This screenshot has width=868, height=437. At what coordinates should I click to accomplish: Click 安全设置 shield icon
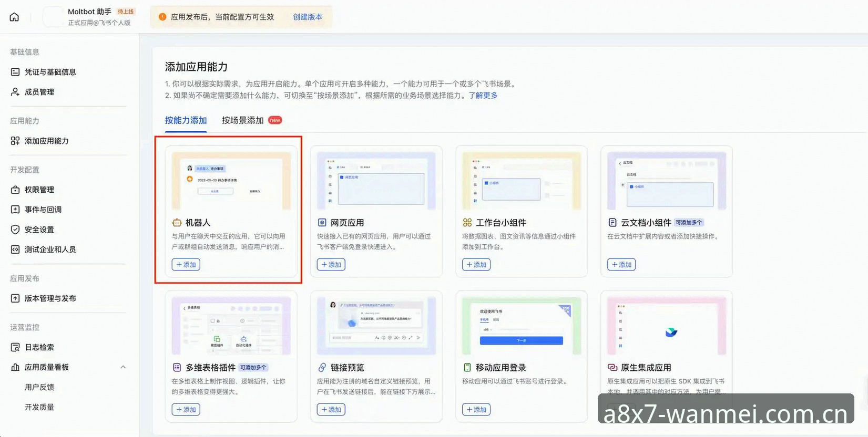15,230
